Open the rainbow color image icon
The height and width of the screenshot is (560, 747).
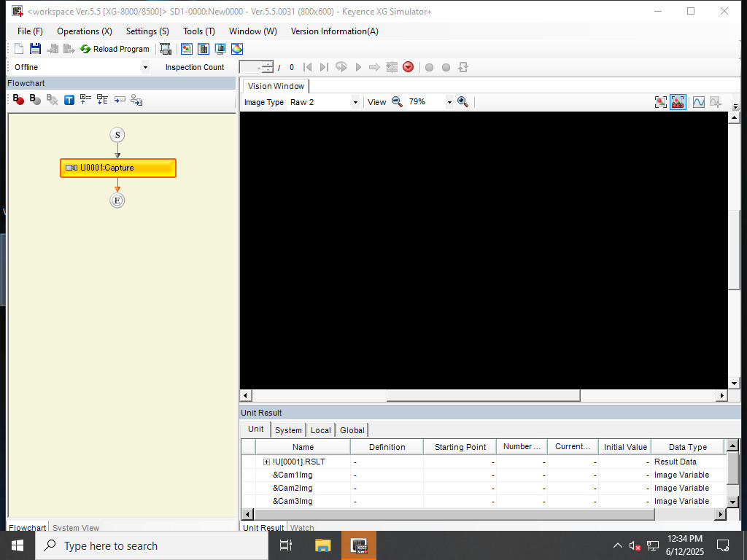click(237, 49)
